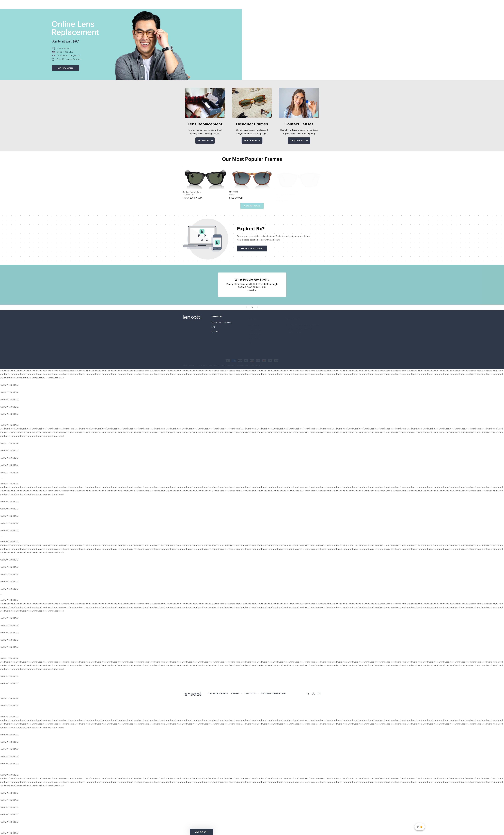Click the footer 'Resources' heading
504x835 pixels.
click(217, 316)
